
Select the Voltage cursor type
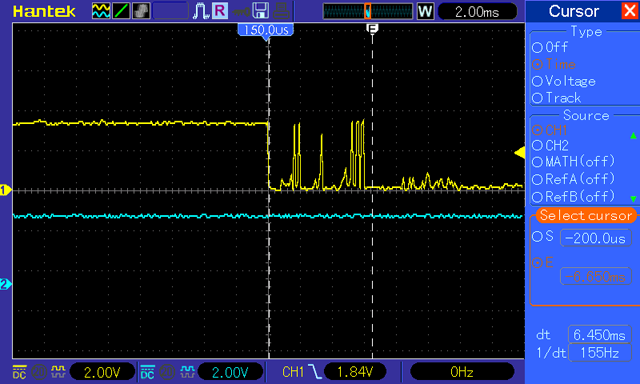tap(564, 81)
